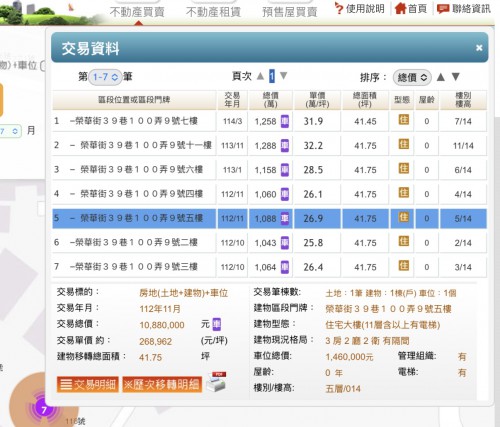This screenshot has width=500, height=427.
Task: Click the 交易年月 column header
Action: pos(232,100)
